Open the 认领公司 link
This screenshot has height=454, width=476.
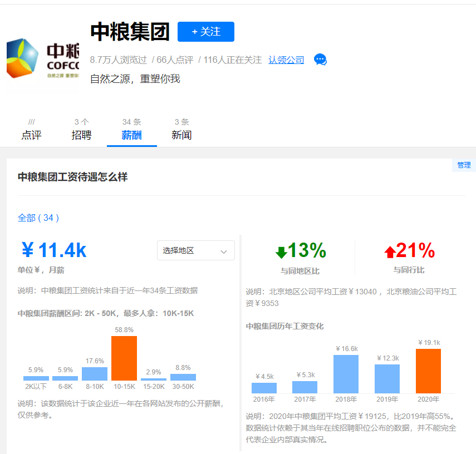(x=286, y=60)
